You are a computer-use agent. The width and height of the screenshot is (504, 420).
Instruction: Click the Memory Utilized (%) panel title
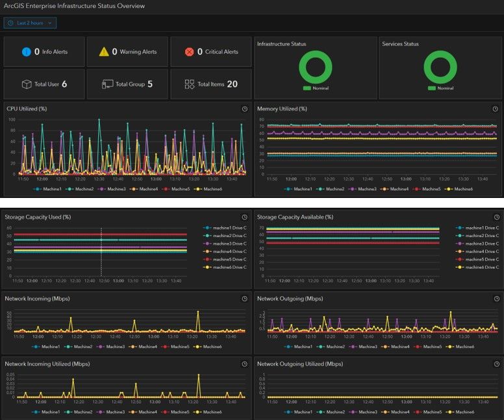282,109
